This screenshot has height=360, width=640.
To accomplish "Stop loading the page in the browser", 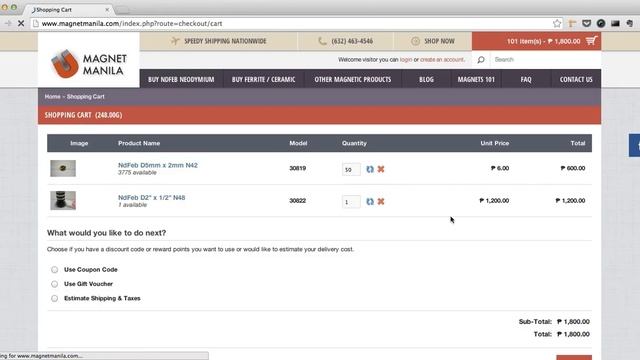I will (x=21, y=24).
